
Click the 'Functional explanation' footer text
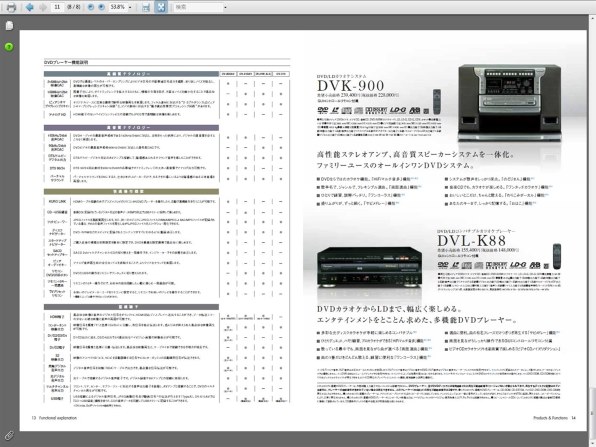click(58, 418)
